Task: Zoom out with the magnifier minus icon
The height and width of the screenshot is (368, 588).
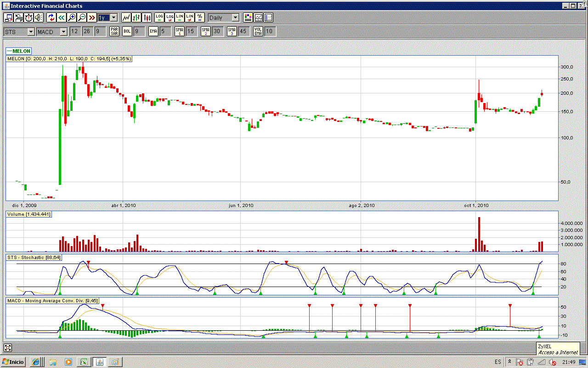Action: (x=82, y=17)
